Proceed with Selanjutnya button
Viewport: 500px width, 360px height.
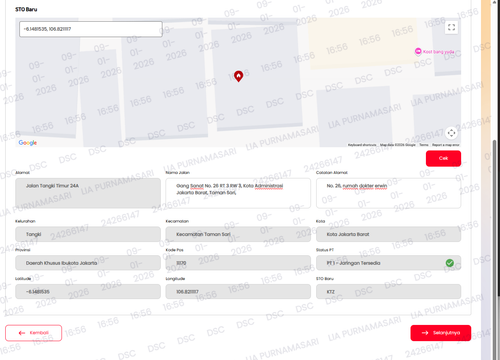click(x=441, y=333)
